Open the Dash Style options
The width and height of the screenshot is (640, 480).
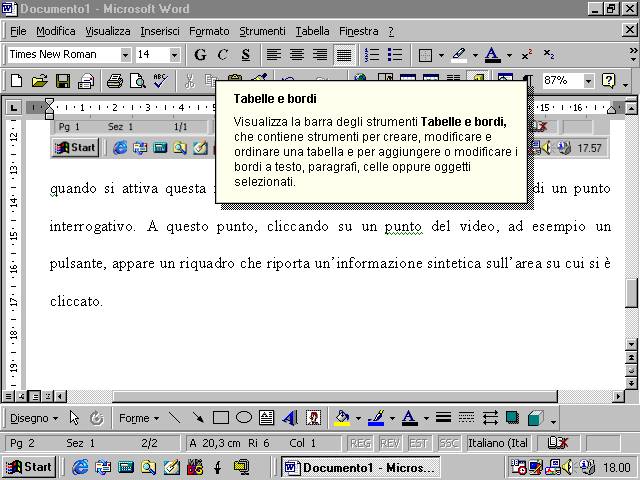tap(466, 418)
